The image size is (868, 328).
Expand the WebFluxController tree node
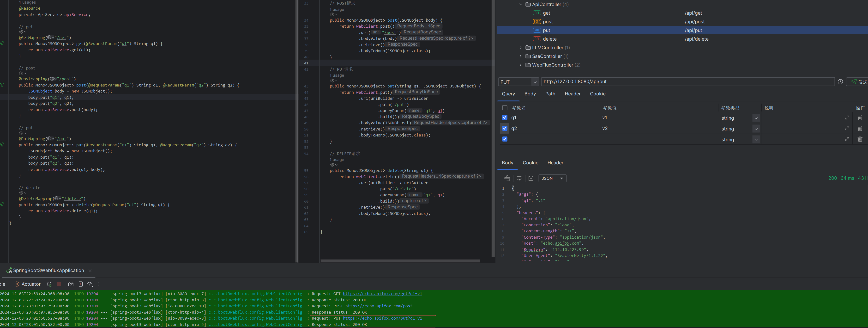[x=521, y=65]
